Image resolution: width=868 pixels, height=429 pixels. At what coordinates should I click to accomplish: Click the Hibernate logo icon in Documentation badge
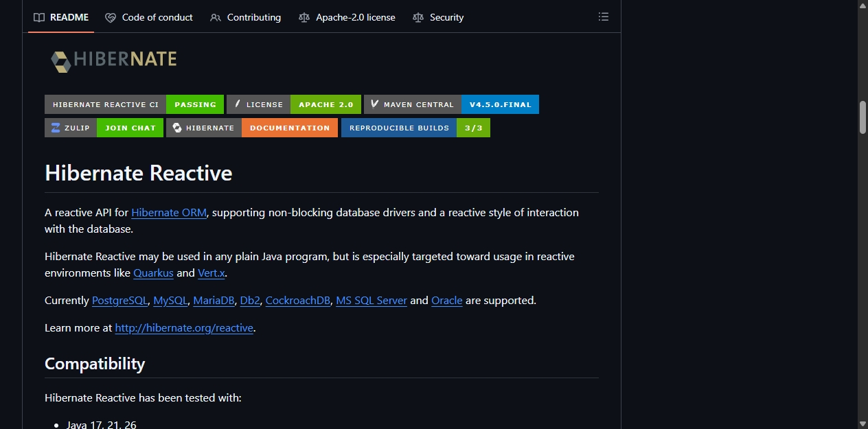point(177,128)
